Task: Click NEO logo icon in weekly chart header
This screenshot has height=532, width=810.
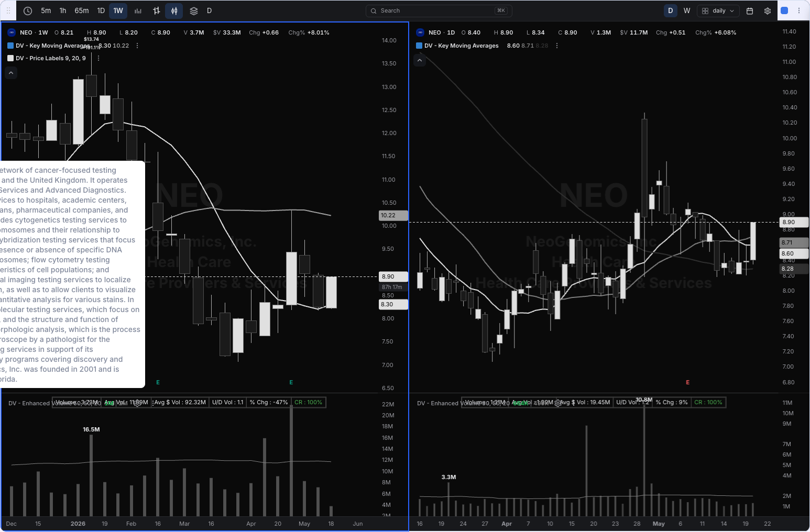Action: [x=11, y=32]
